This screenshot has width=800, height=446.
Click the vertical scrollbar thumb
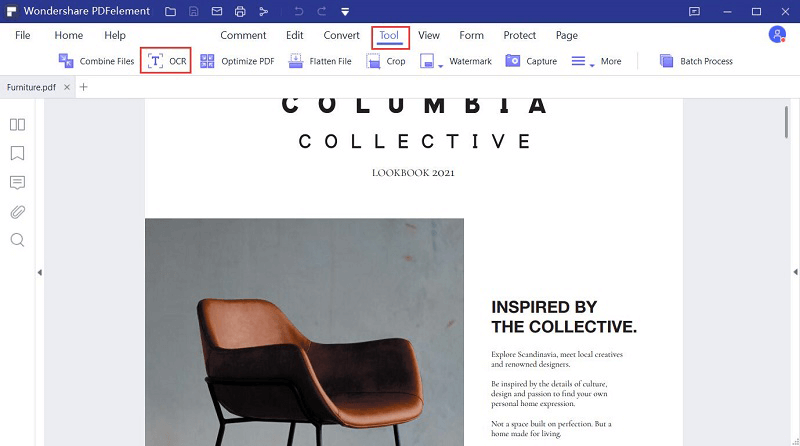click(x=786, y=121)
